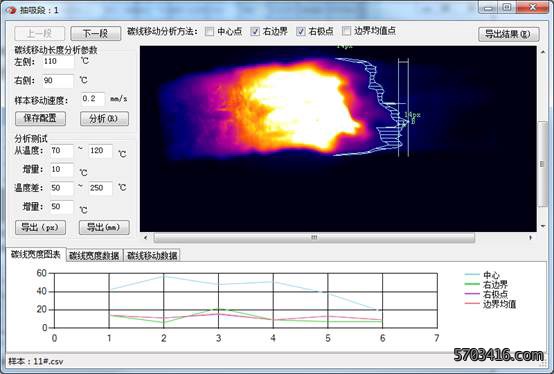The width and height of the screenshot is (554, 374).
Task: Click the 边界均值 legend entry
Action: (x=490, y=304)
